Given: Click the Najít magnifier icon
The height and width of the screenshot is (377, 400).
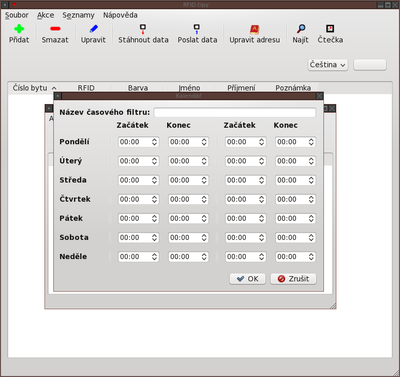Looking at the screenshot, I should click(301, 29).
